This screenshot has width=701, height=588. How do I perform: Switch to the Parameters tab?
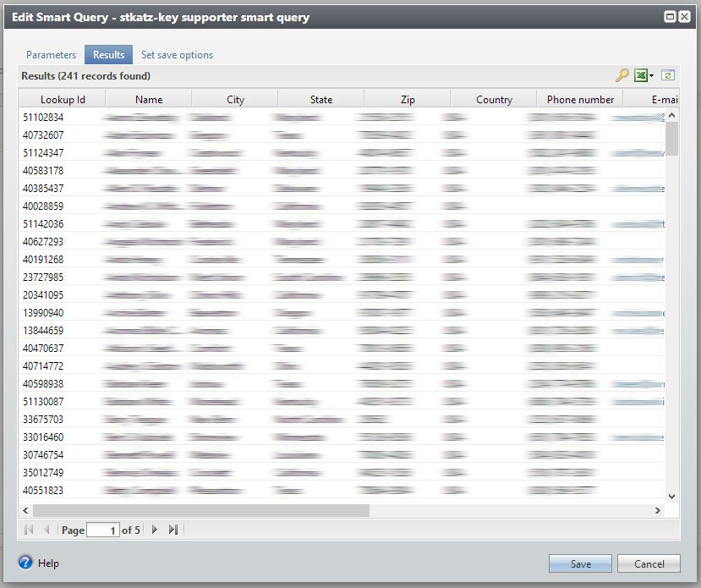(51, 55)
